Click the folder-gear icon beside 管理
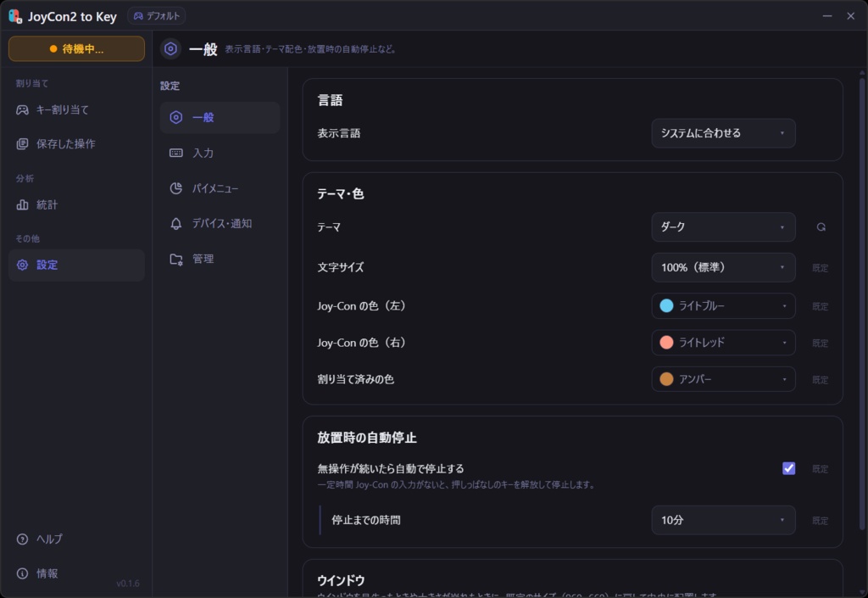The width and height of the screenshot is (868, 598). 176,260
